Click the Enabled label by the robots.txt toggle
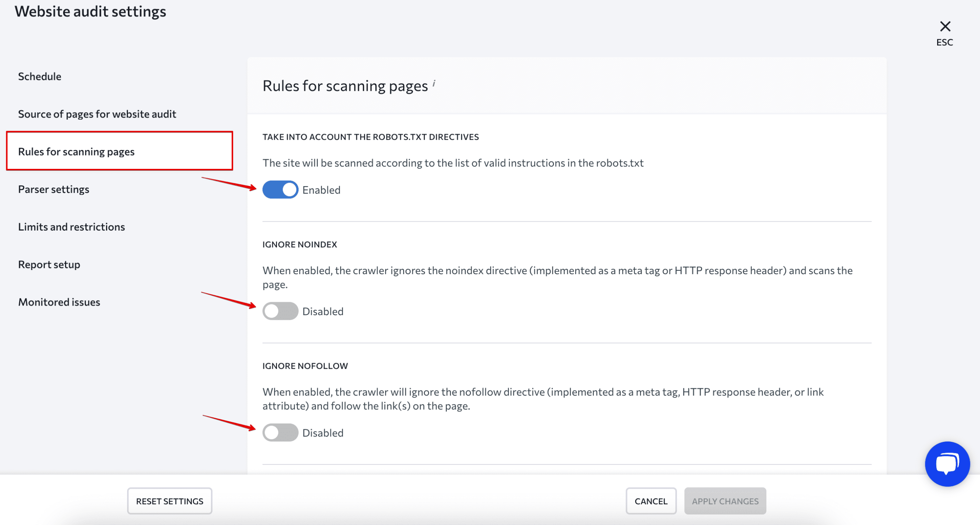Image resolution: width=980 pixels, height=525 pixels. pos(321,190)
